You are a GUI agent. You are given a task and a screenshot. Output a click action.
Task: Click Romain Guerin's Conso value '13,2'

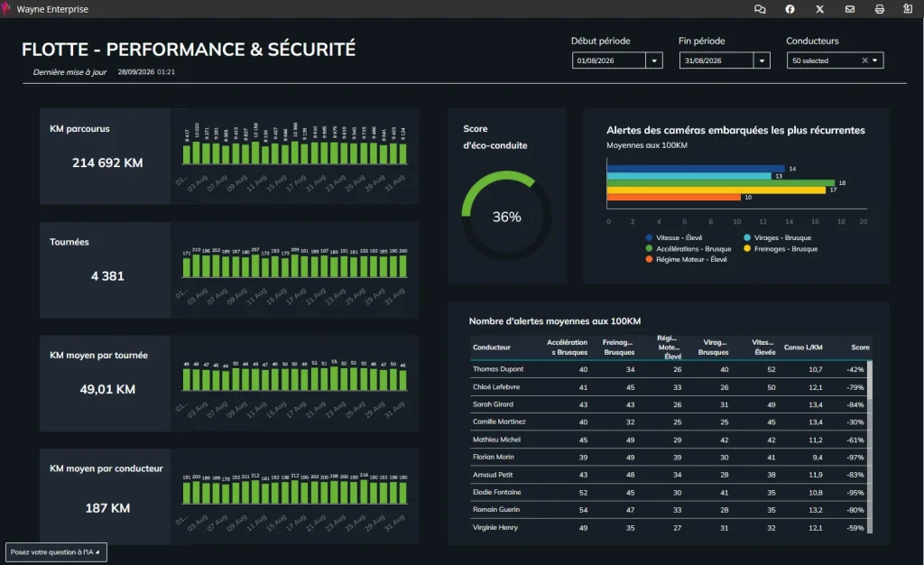click(x=816, y=510)
